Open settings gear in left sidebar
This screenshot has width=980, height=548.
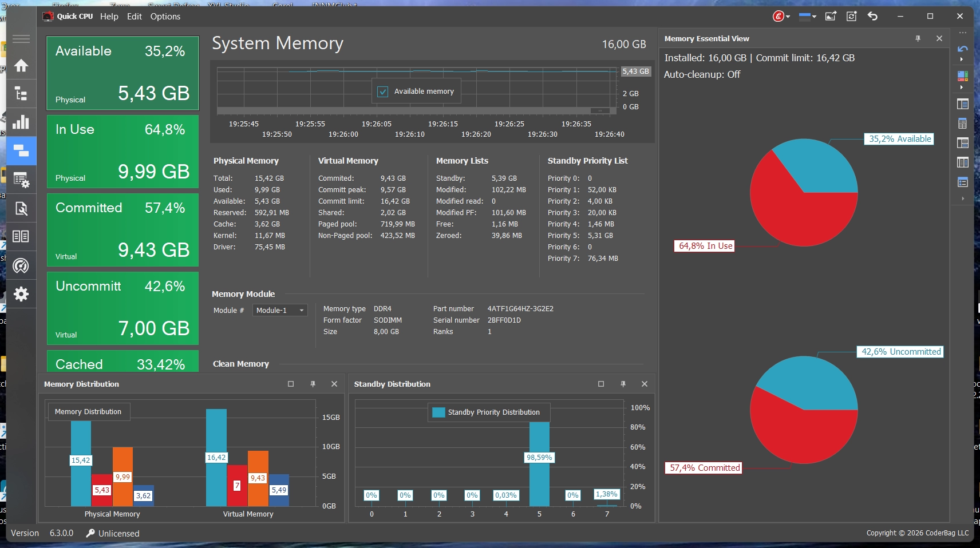[21, 294]
